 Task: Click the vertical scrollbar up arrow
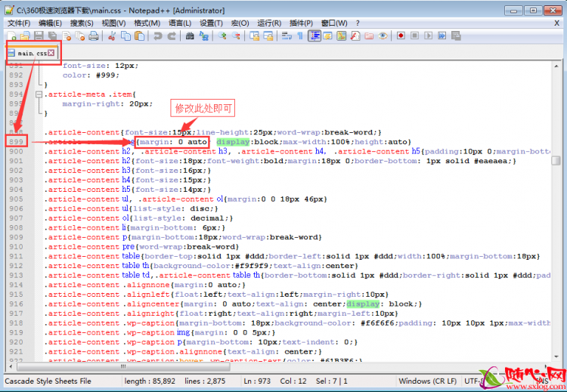click(556, 66)
